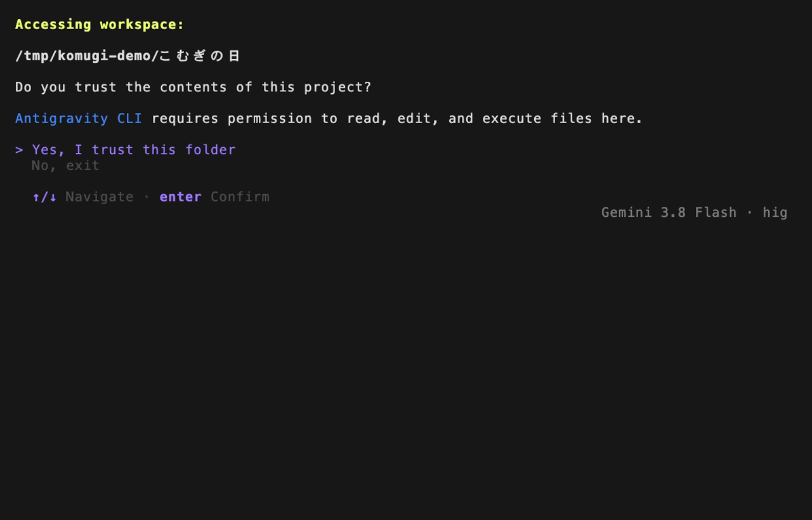812x520 pixels.
Task: Click the ↑/↓ arrow keys hint
Action: [x=44, y=197]
